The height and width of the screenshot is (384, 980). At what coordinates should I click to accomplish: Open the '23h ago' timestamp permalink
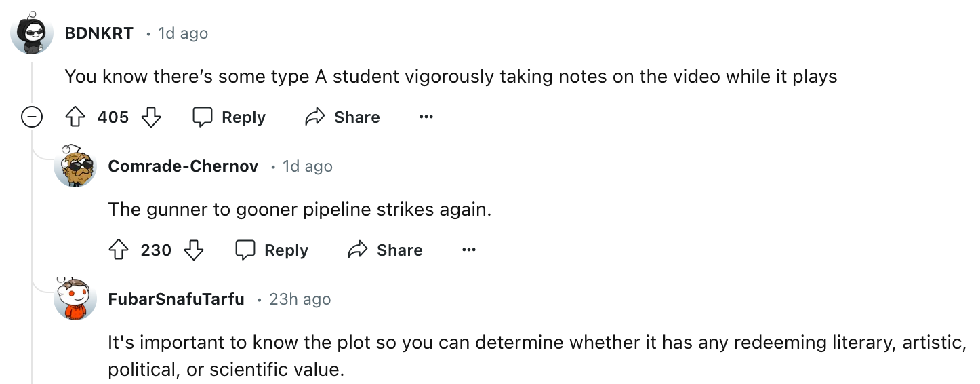tap(300, 299)
